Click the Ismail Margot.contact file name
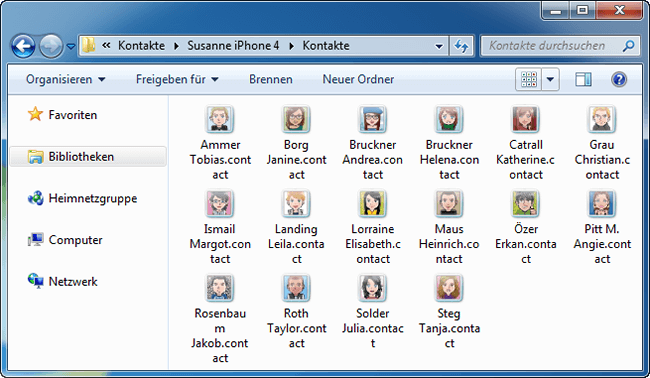This screenshot has height=378, width=650. (x=220, y=244)
